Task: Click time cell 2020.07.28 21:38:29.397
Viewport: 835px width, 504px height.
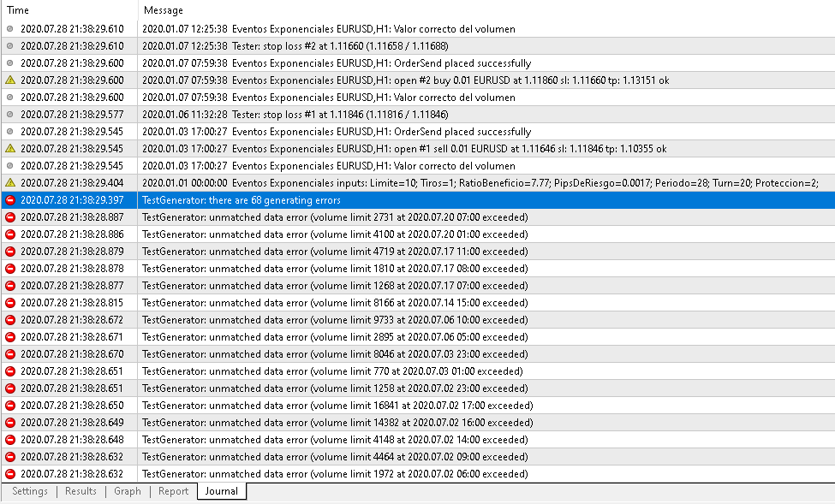Action: pos(72,200)
